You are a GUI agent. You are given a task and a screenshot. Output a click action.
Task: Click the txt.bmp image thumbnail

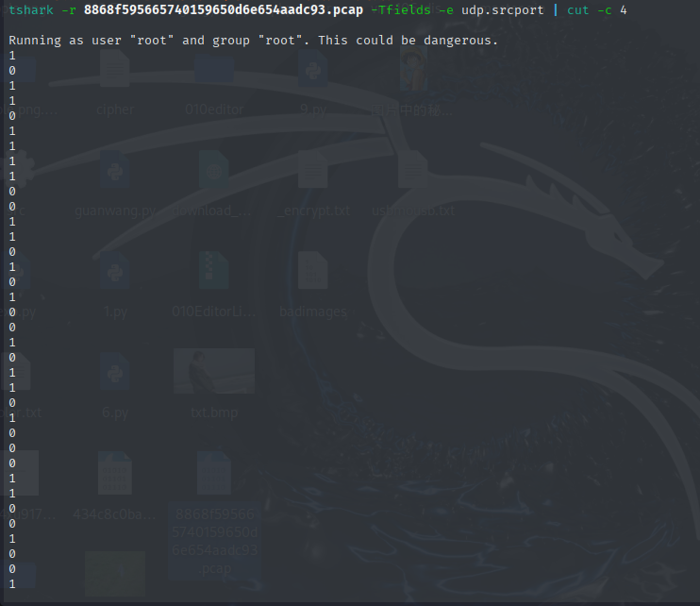pyautogui.click(x=214, y=372)
